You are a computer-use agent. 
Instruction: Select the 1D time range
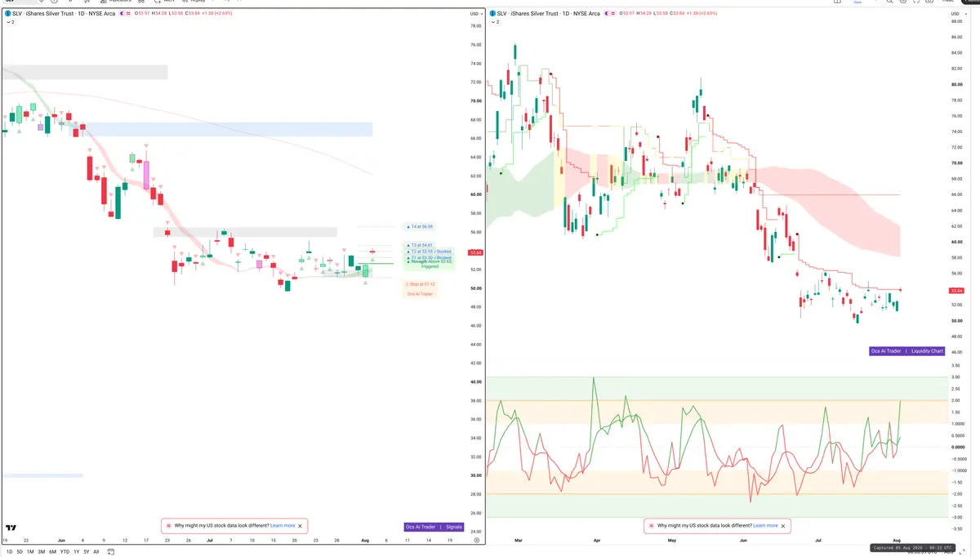coord(8,551)
